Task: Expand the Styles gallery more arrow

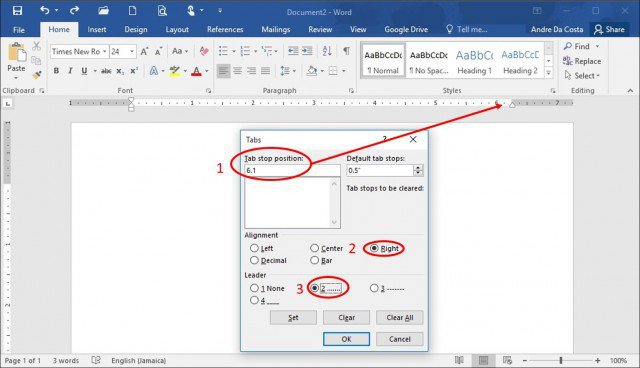Action: (549, 73)
